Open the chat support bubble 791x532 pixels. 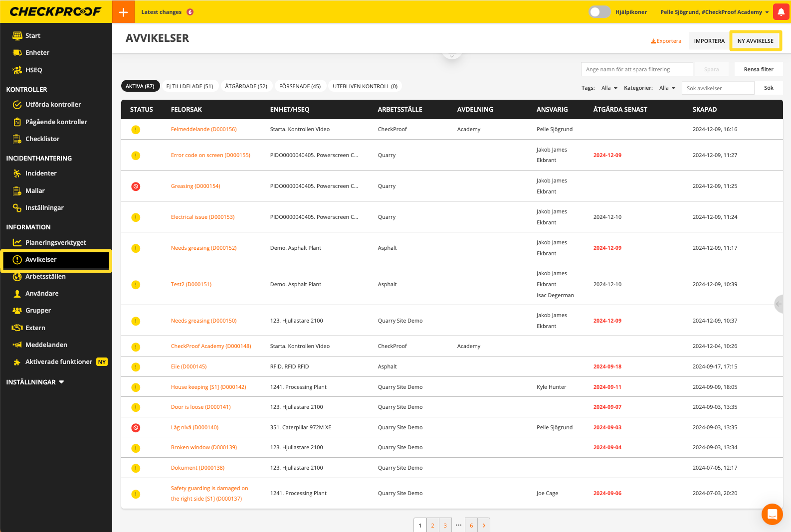coord(772,514)
